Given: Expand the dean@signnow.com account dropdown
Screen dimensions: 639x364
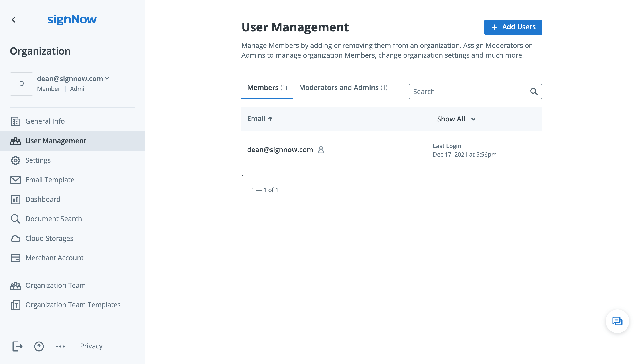Looking at the screenshot, I should (107, 78).
